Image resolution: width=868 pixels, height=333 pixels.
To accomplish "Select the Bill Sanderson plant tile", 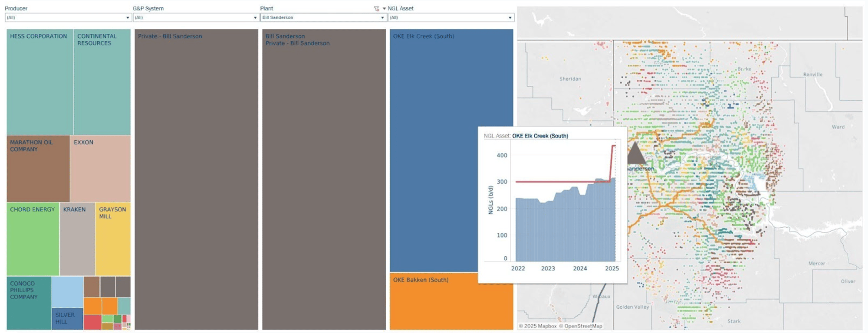I will (x=324, y=180).
